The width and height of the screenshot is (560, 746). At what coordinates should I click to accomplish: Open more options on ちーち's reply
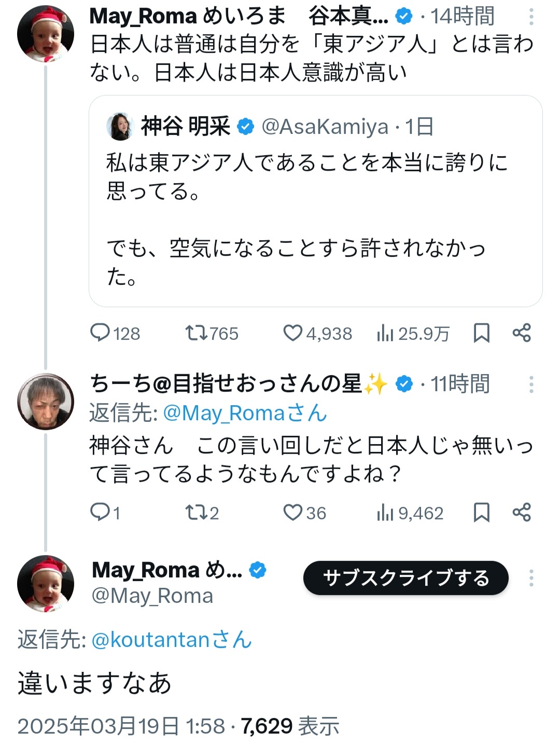pos(531,384)
